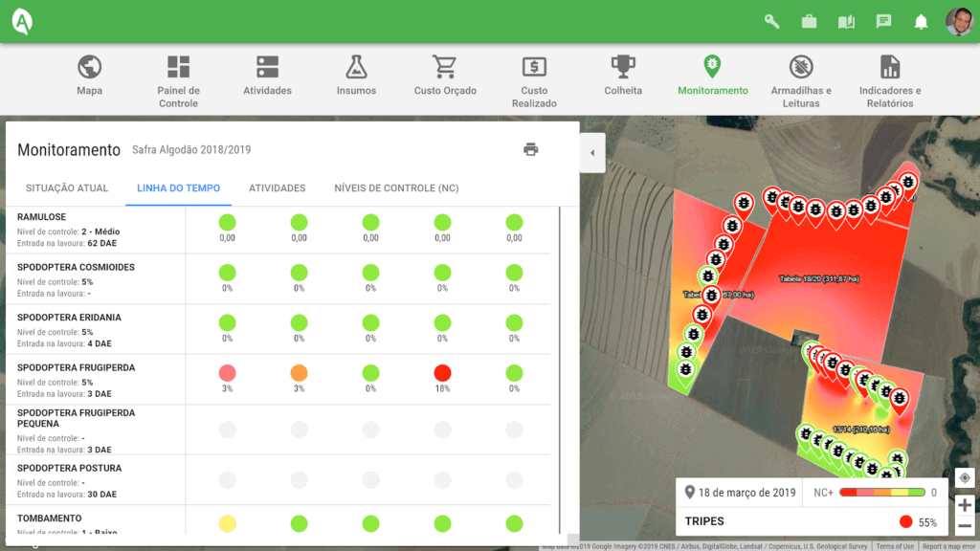The width and height of the screenshot is (980, 551).
Task: Select the Colheita trophy icon
Action: [623, 67]
